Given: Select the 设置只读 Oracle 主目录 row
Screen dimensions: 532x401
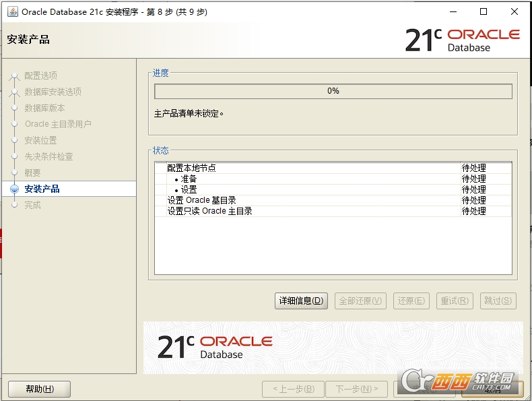Looking at the screenshot, I should [333, 211].
